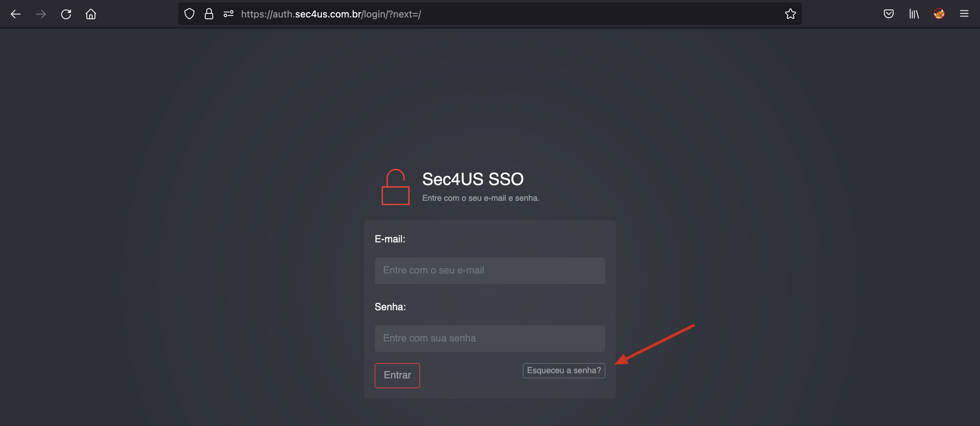980x426 pixels.
Task: Click the red padlock Sec4US logo
Action: (x=396, y=187)
